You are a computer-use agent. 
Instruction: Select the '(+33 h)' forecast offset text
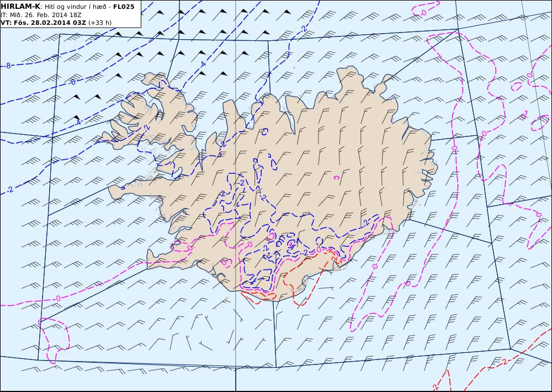point(99,23)
